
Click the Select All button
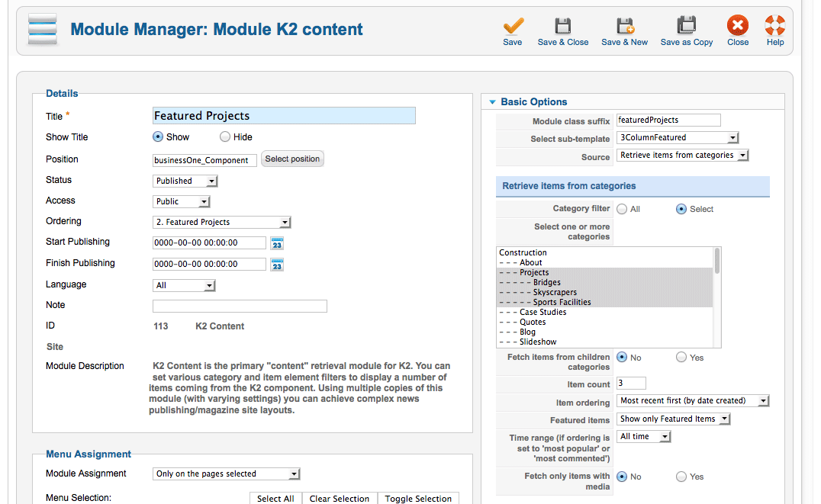coord(275,498)
